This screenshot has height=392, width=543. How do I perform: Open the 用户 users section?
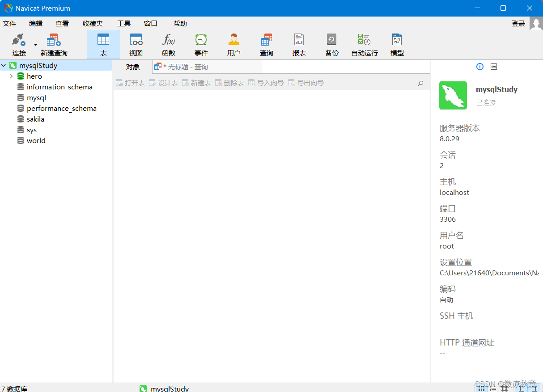coord(234,45)
